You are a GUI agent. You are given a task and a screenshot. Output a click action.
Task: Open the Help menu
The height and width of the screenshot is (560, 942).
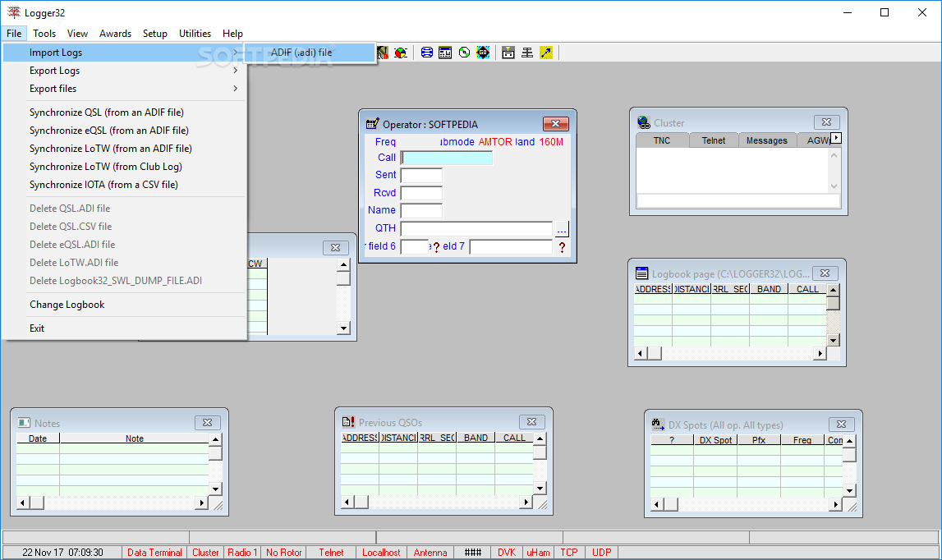click(x=232, y=34)
